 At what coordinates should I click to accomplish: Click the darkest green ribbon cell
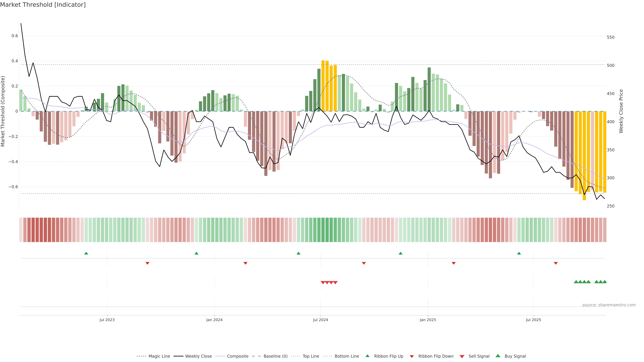pos(327,230)
